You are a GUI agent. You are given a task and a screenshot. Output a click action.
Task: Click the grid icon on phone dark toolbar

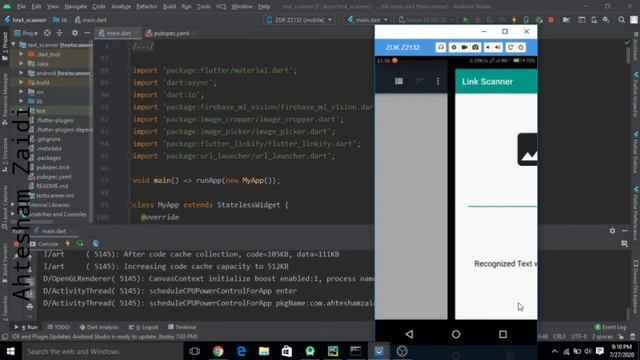pyautogui.click(x=399, y=81)
